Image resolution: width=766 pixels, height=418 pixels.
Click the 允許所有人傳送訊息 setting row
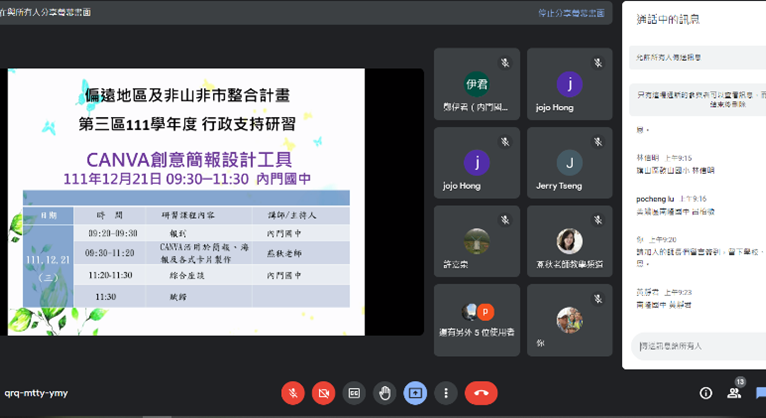point(699,57)
